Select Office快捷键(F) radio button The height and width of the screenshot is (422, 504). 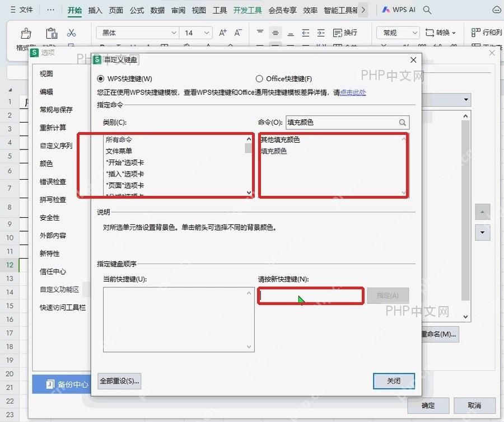coord(259,79)
